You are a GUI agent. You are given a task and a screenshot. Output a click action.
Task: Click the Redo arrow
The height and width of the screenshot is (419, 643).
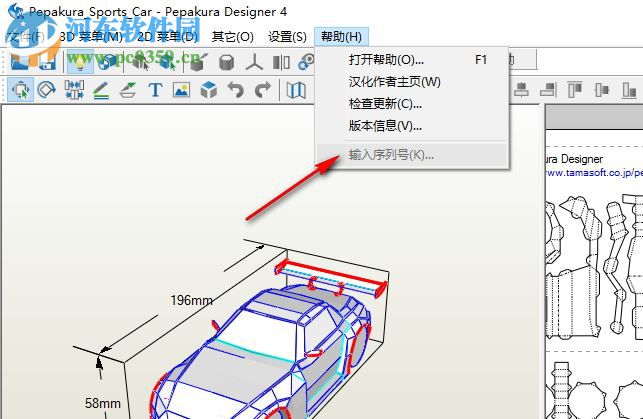[263, 89]
